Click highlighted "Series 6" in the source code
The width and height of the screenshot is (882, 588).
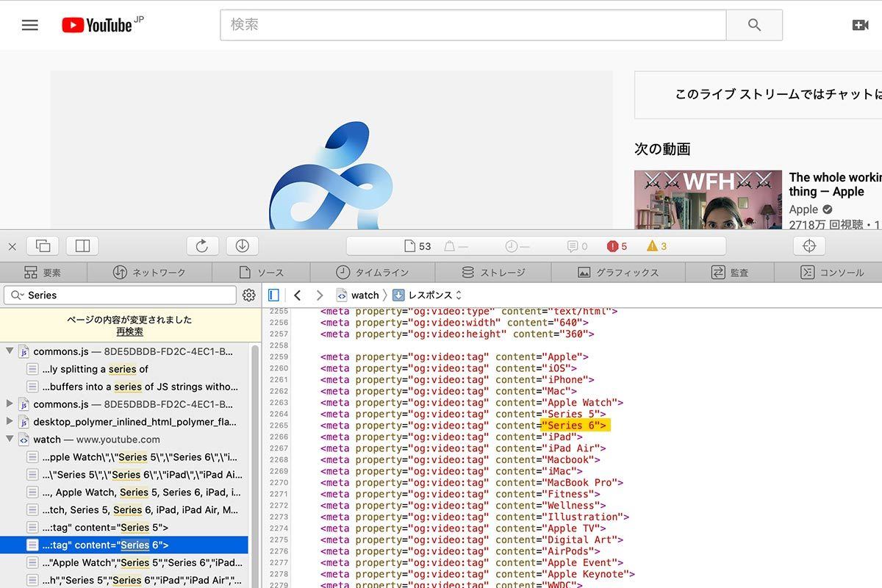click(574, 426)
